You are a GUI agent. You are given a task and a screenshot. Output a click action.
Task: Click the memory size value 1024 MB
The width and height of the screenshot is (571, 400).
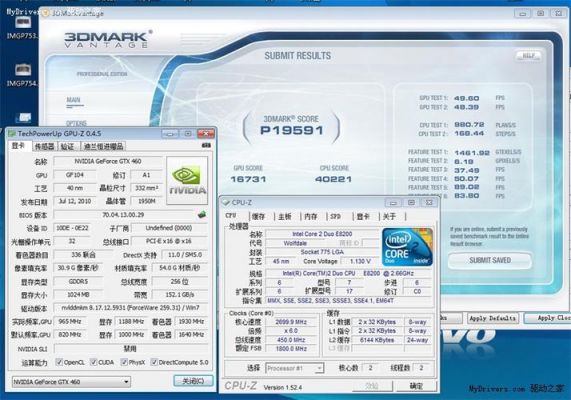(78, 294)
